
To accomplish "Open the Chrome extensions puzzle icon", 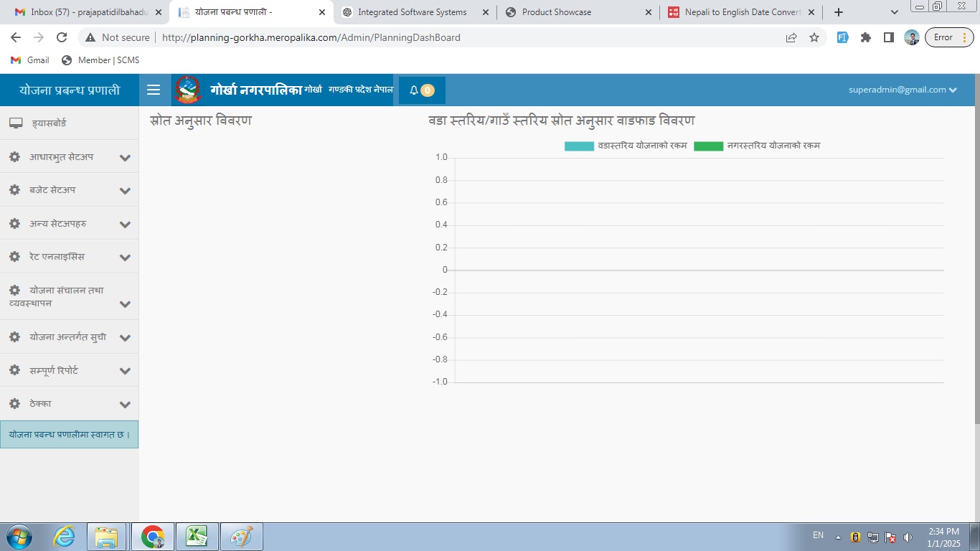I will click(x=866, y=37).
